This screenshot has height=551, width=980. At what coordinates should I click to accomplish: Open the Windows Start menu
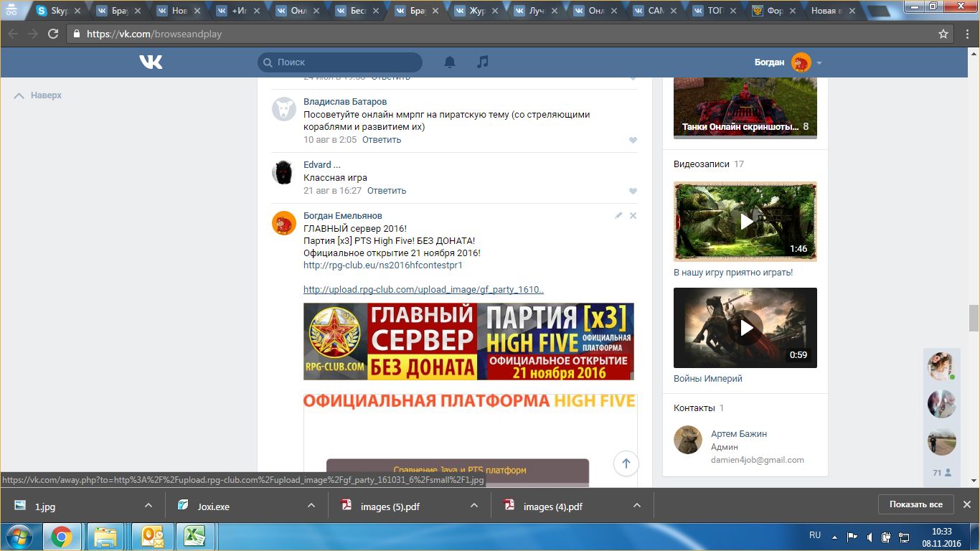coord(18,537)
